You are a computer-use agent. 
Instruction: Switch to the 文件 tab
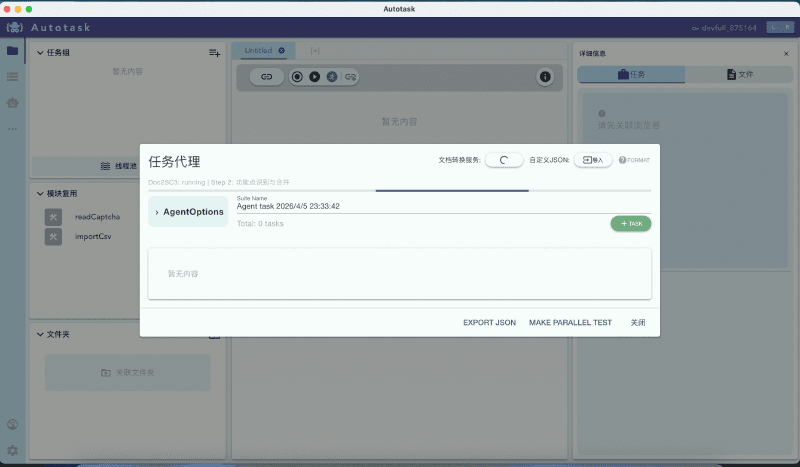coord(739,75)
